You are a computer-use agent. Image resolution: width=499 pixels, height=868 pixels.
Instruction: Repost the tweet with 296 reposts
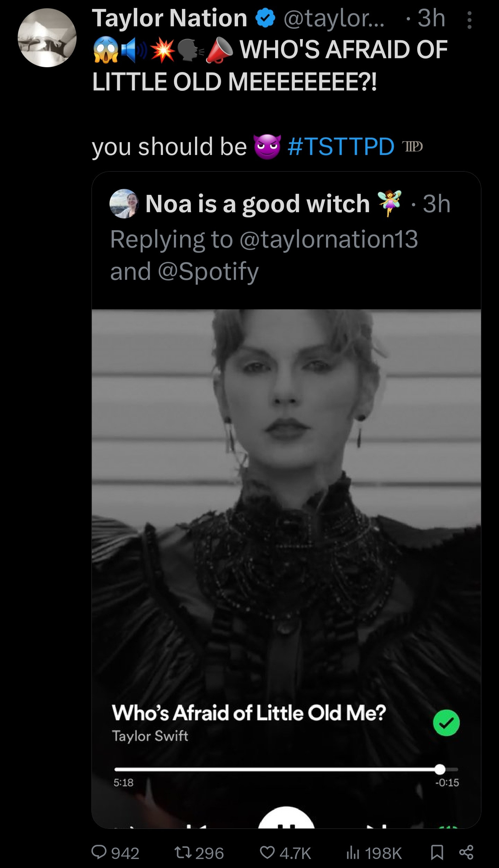(183, 852)
